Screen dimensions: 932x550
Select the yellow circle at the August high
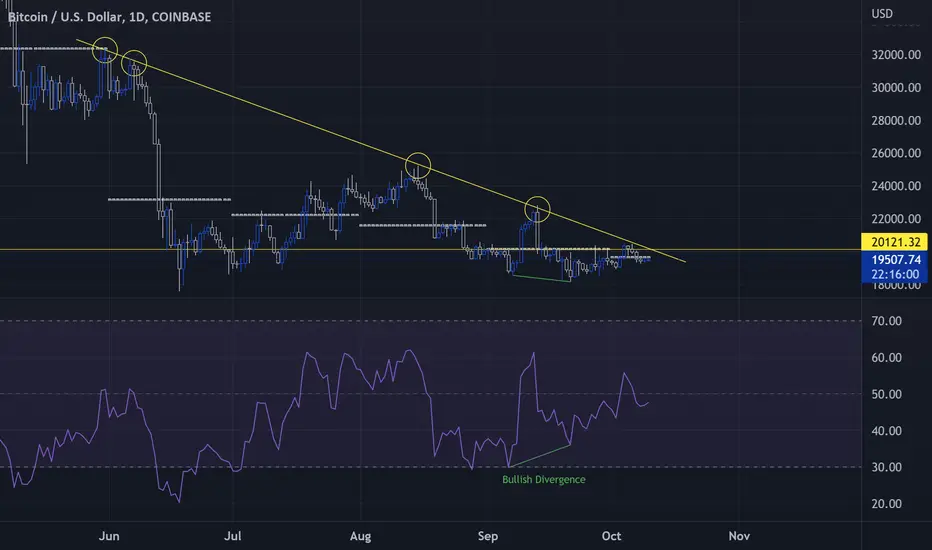tap(418, 165)
